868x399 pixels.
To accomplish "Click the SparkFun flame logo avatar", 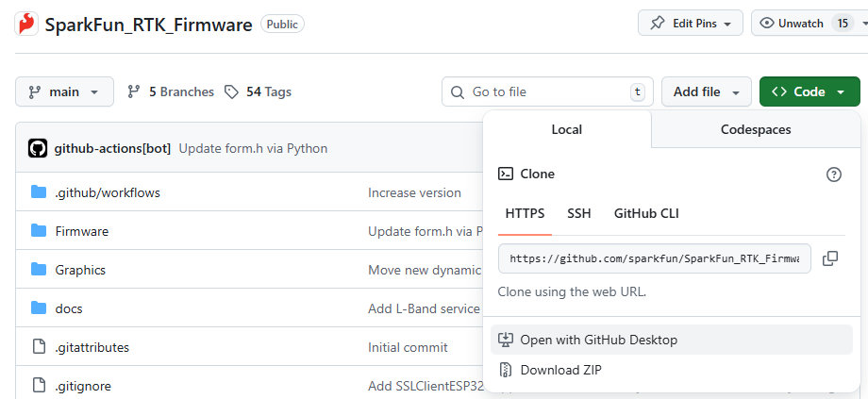I will point(26,24).
